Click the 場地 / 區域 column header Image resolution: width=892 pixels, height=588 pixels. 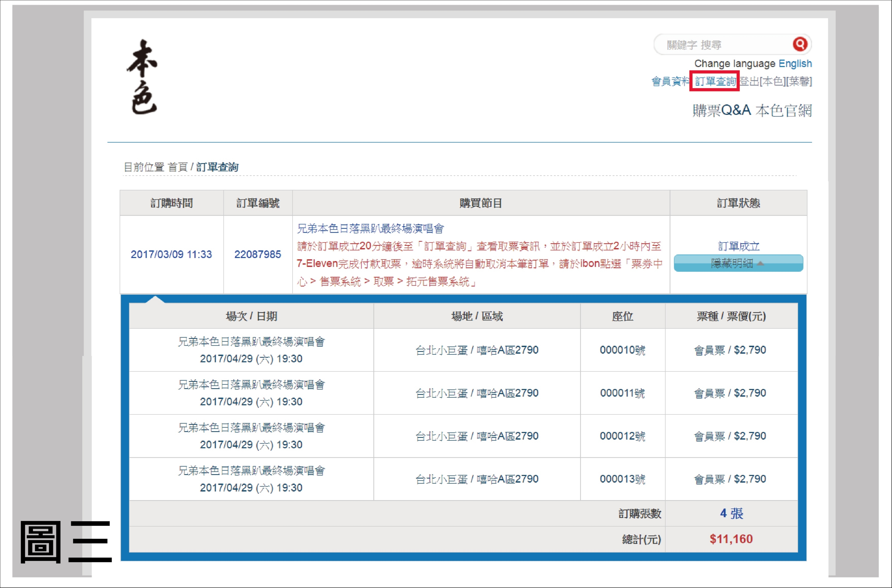[477, 316]
